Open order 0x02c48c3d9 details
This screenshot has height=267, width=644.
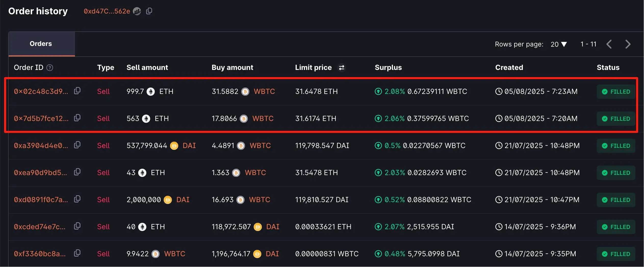click(41, 91)
